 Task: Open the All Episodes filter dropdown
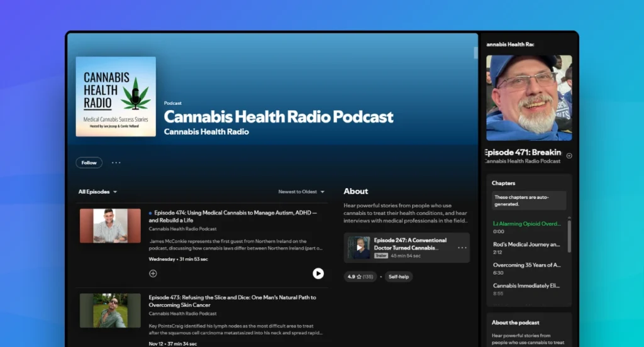97,192
